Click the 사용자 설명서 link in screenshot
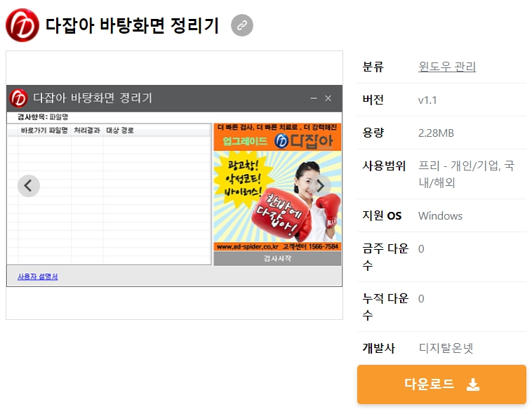 38,276
